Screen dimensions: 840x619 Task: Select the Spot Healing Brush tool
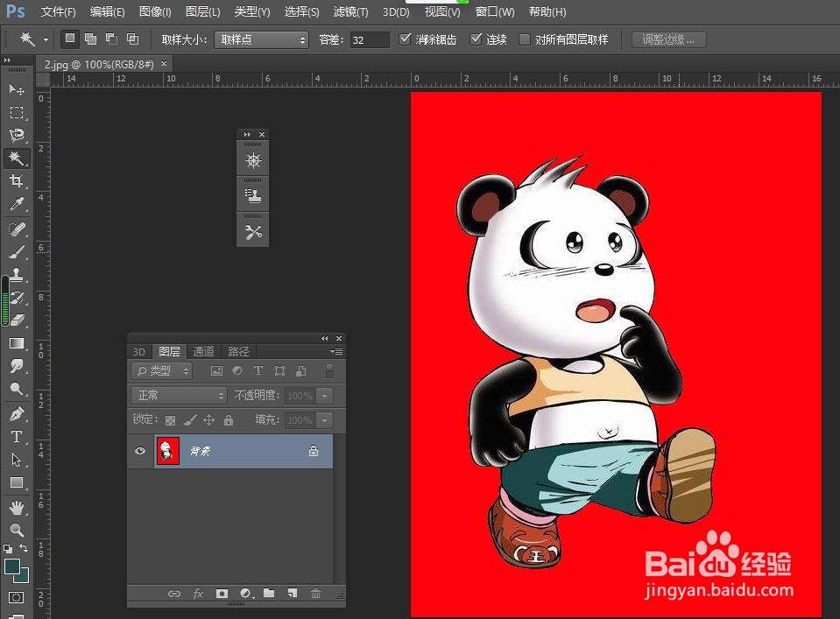pyautogui.click(x=18, y=228)
